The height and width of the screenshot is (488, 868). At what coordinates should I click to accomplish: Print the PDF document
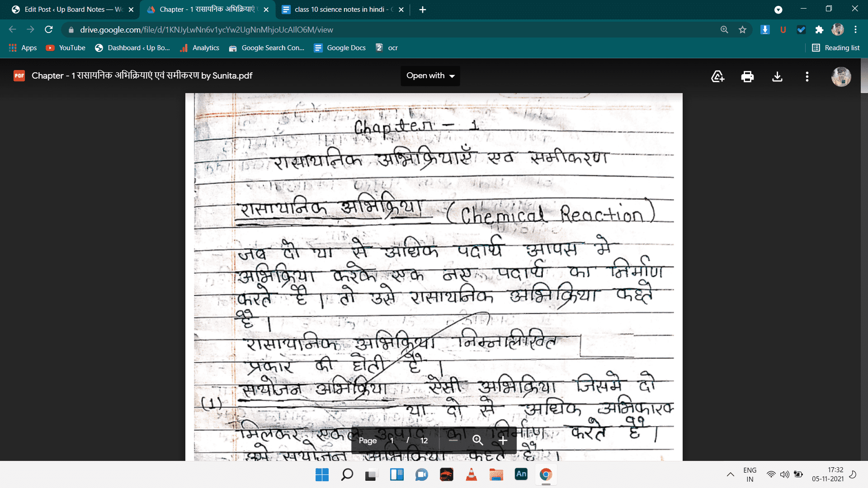pyautogui.click(x=747, y=76)
